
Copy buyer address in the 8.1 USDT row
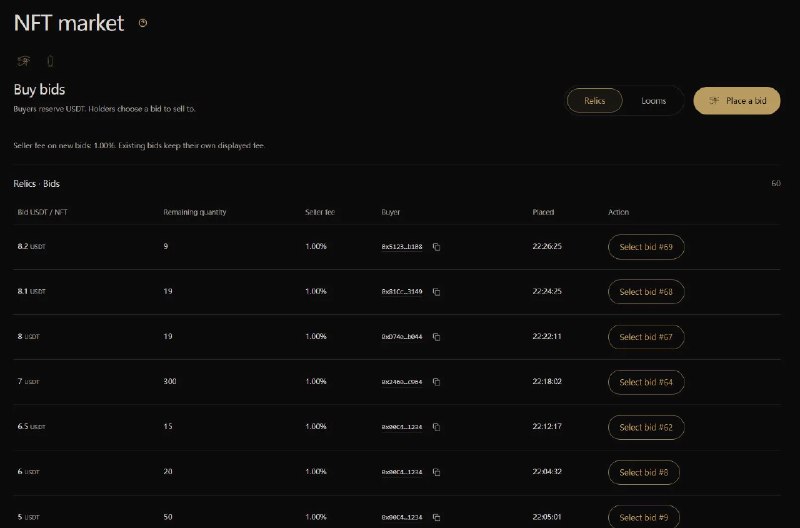click(x=436, y=292)
